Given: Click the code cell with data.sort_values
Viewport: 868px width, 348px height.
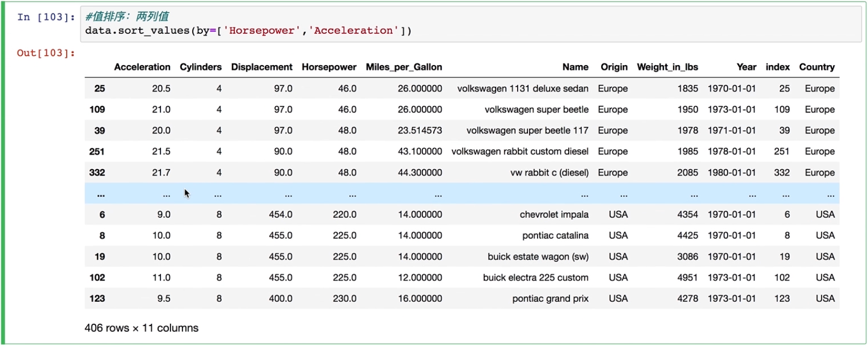Looking at the screenshot, I should (471, 24).
